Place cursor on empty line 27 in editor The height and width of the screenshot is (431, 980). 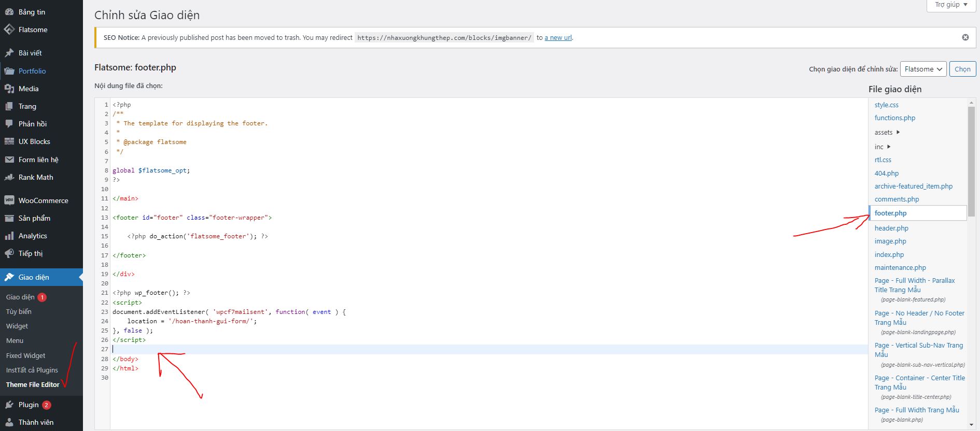coord(489,349)
